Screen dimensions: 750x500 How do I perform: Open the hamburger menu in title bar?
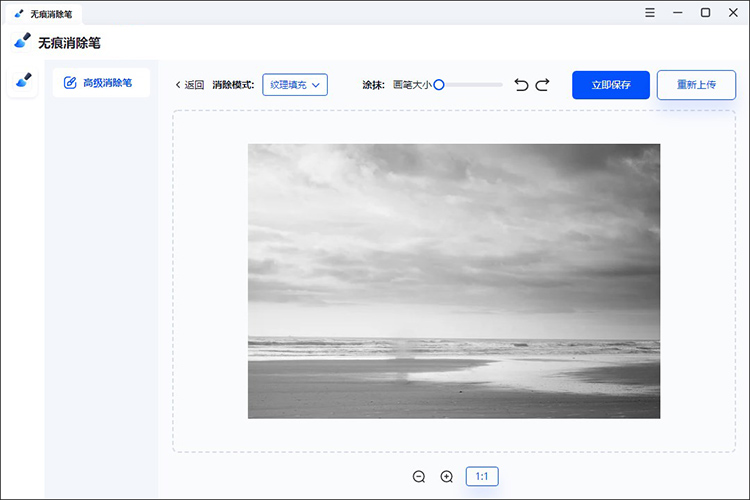pyautogui.click(x=650, y=13)
